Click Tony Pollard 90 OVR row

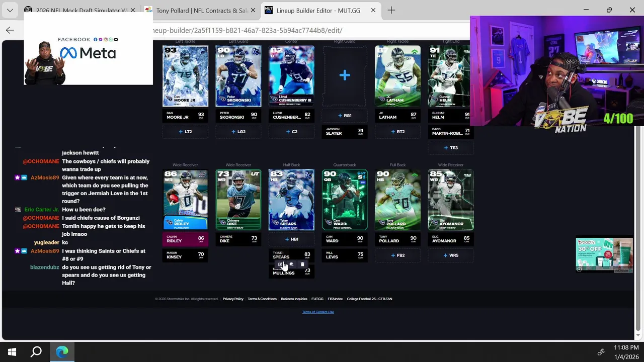click(397, 239)
